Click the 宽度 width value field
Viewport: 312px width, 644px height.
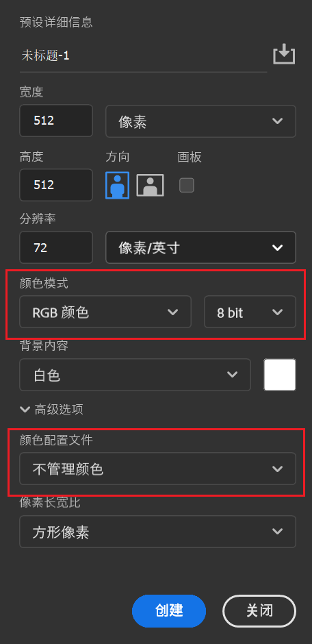(x=56, y=121)
